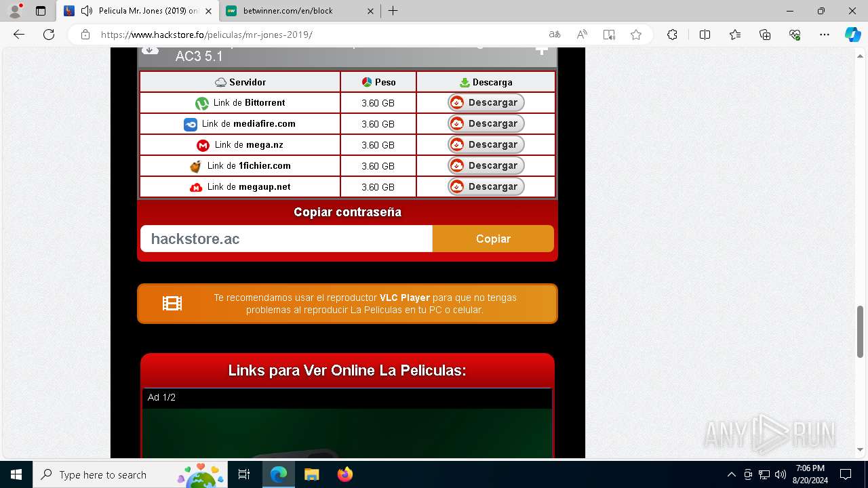Download via the mega.nz Descargar button

[486, 144]
